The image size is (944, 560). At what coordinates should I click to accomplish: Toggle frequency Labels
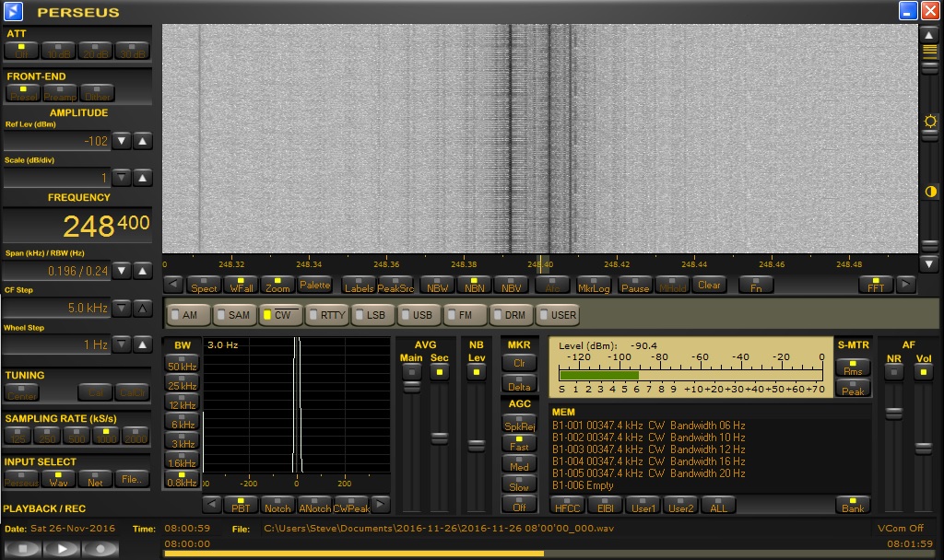[x=359, y=285]
